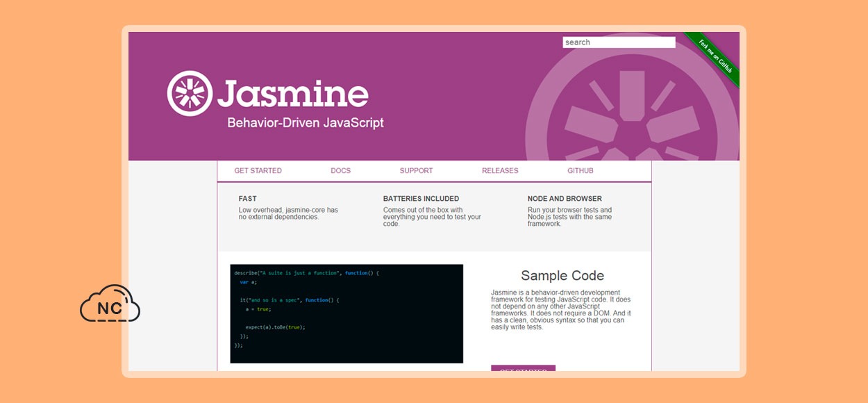The image size is (868, 403).
Task: Focus the search input field
Action: click(619, 42)
